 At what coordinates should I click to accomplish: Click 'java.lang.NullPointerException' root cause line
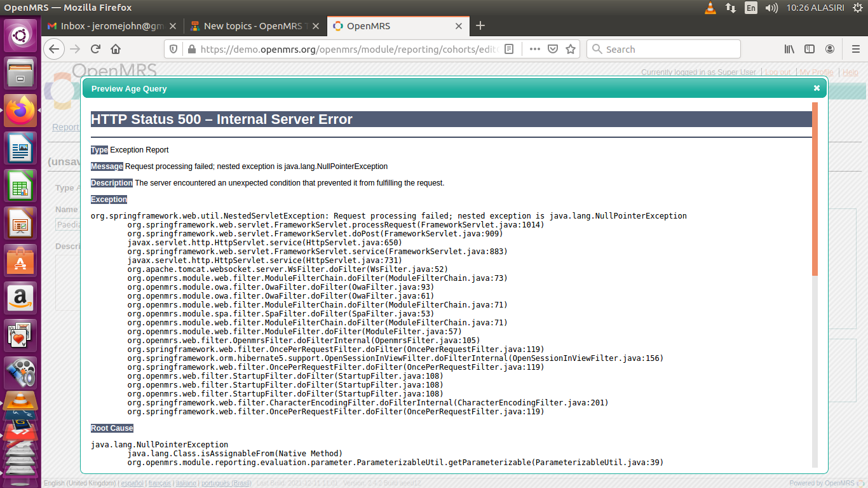pos(159,445)
